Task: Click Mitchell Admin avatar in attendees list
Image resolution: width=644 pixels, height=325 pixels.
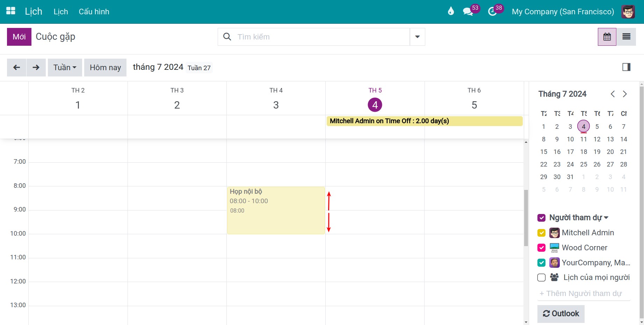Action: click(554, 233)
